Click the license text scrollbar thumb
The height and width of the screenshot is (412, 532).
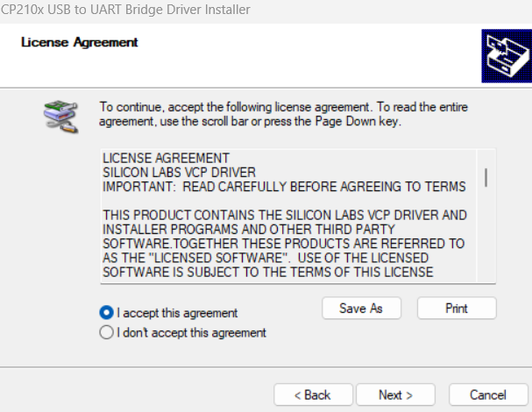click(486, 177)
